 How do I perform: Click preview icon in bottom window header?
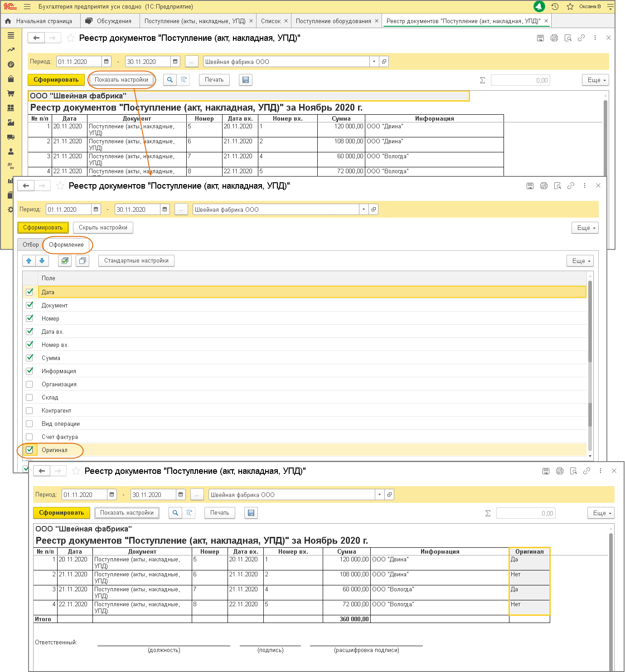[573, 471]
